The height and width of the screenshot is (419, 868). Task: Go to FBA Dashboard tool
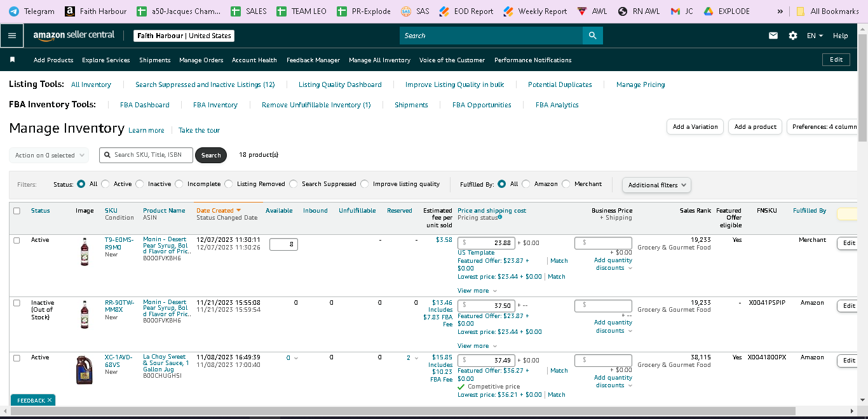click(145, 105)
